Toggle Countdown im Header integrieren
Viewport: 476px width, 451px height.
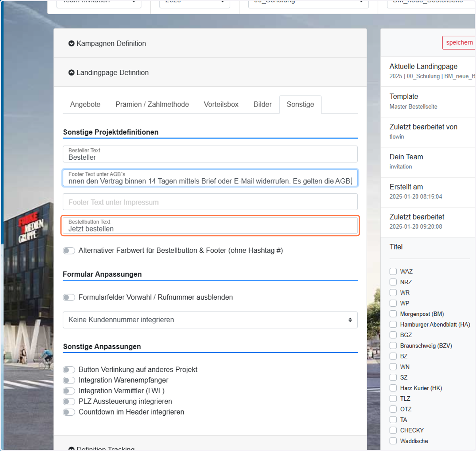pos(69,412)
